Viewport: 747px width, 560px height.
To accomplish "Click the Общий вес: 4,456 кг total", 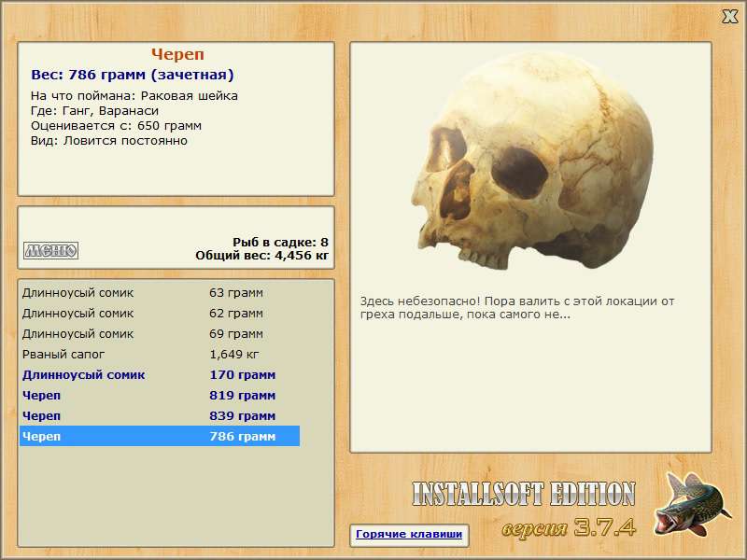I will [x=261, y=255].
